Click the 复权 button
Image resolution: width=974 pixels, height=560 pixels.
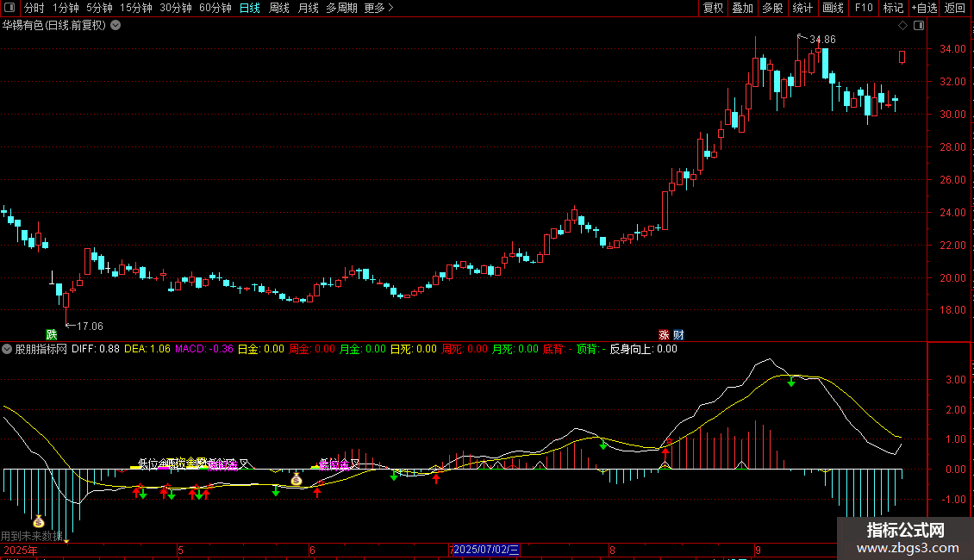[713, 8]
